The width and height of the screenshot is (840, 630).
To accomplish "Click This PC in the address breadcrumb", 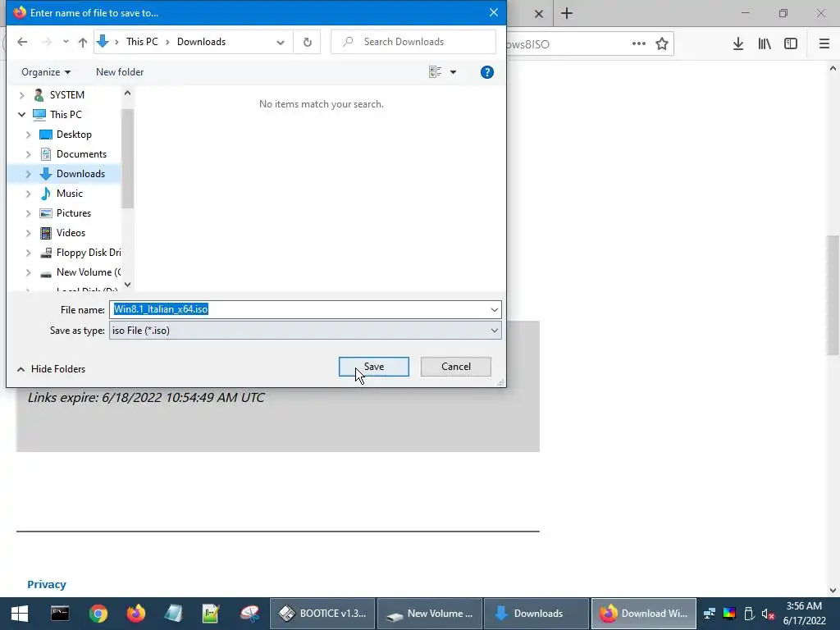I will 142,42.
